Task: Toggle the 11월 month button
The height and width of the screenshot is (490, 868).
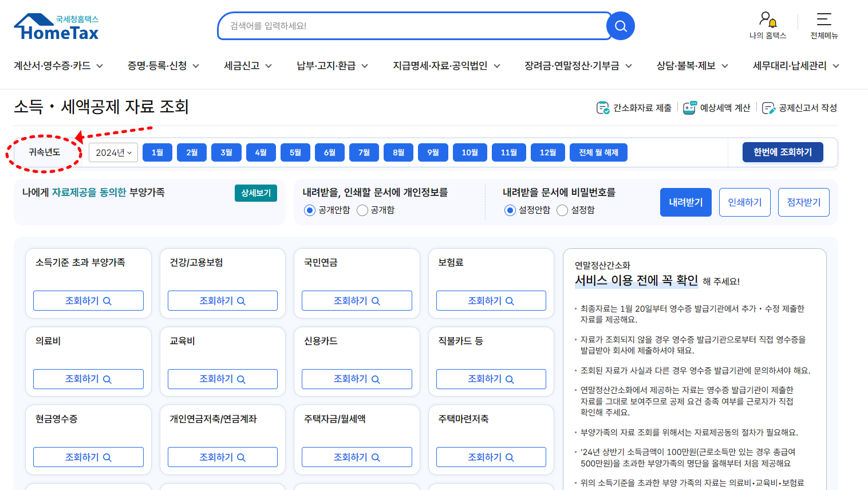Action: coord(509,152)
